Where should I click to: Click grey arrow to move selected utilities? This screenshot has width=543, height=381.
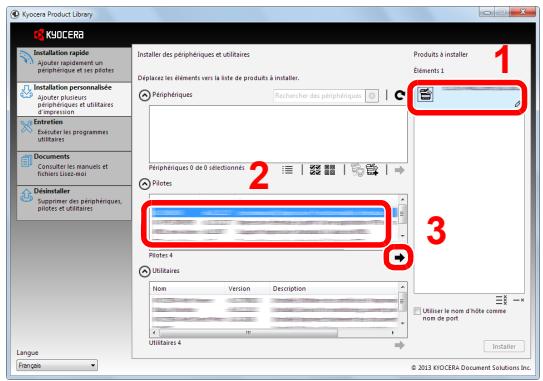[x=399, y=345]
